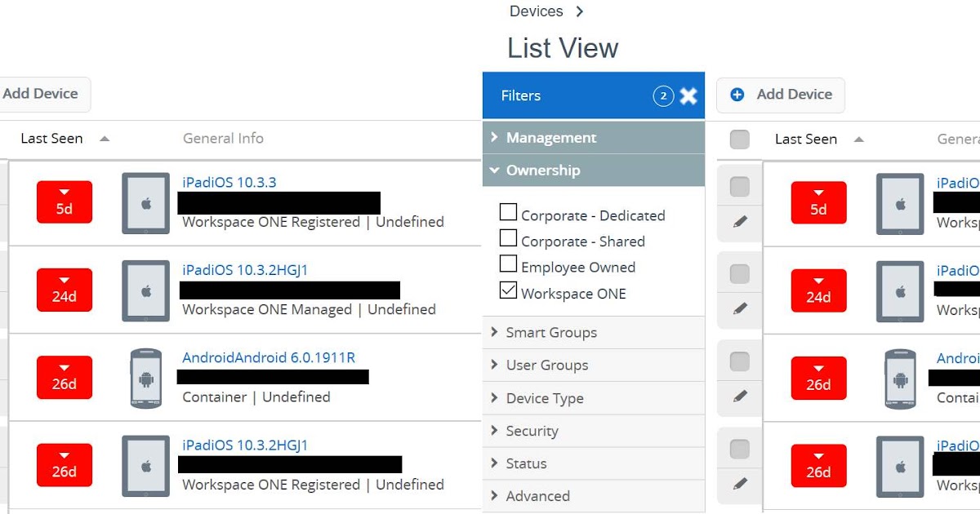The width and height of the screenshot is (980, 514).
Task: Expand the Management filter section
Action: point(594,138)
